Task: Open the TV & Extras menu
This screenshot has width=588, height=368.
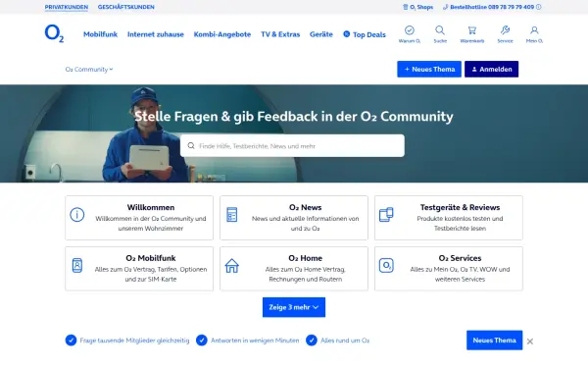Action: (280, 34)
